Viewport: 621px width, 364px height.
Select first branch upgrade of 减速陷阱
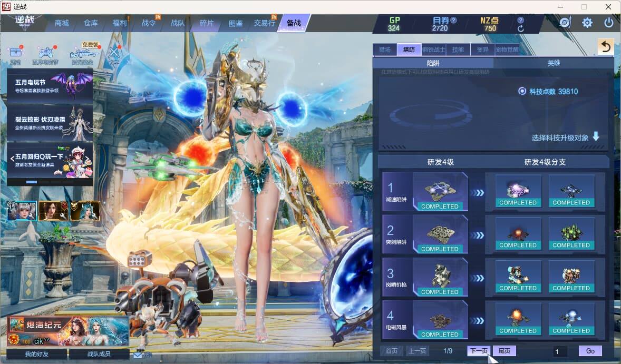click(x=518, y=191)
